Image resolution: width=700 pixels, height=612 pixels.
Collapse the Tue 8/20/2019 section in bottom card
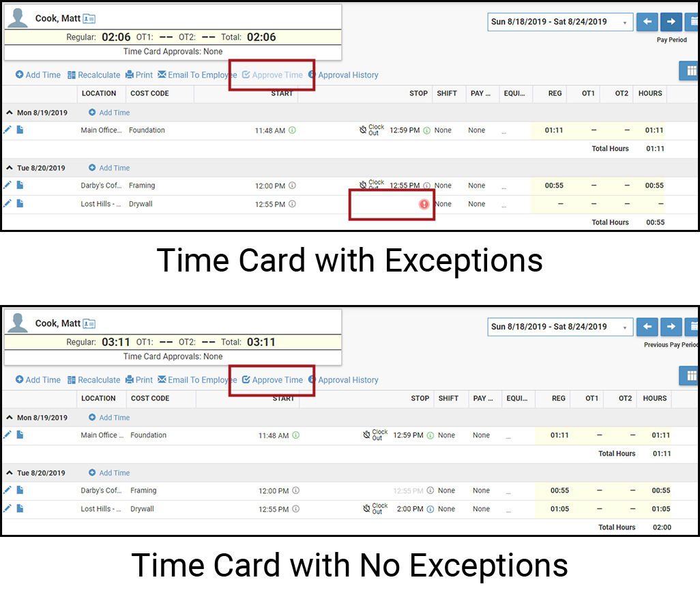pos(10,473)
